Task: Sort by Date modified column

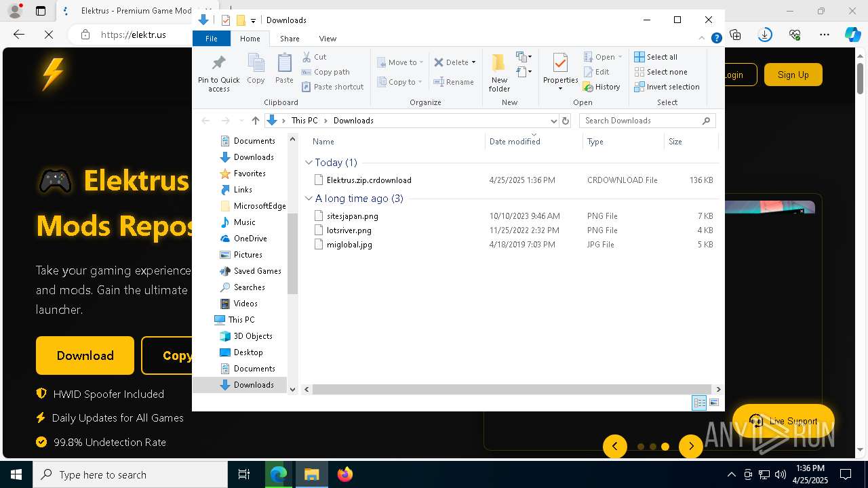Action: tap(534, 142)
